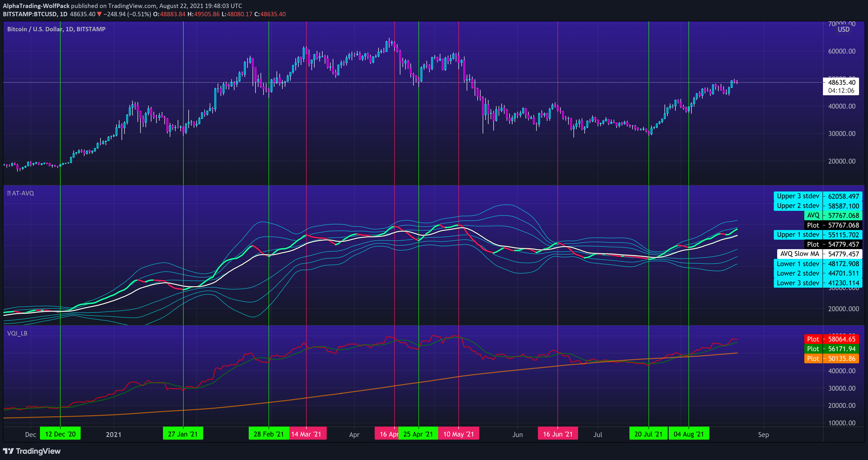Click the C:48635.40 close value
This screenshot has width=868, height=460.
tap(270, 14)
